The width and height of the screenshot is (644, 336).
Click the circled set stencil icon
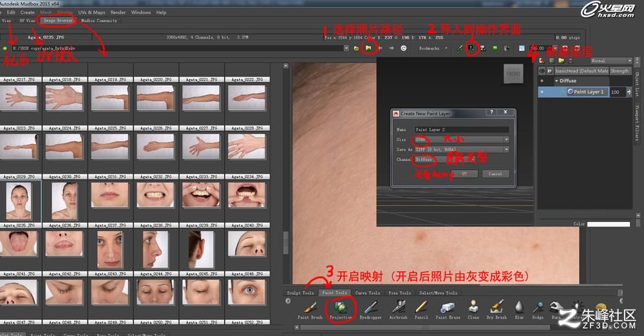tap(471, 48)
